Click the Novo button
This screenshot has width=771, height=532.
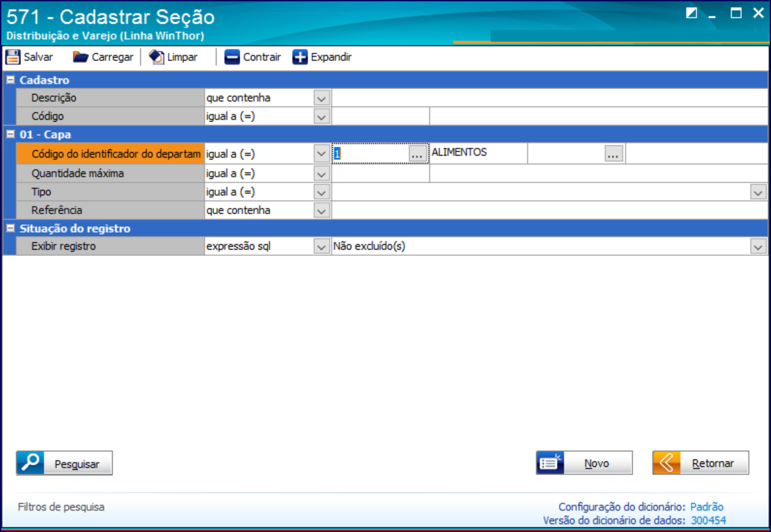point(584,463)
